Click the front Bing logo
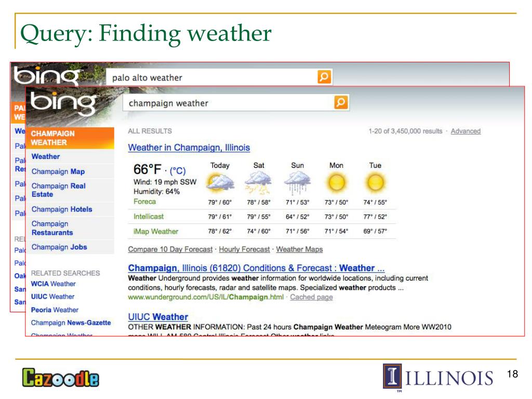 (63, 103)
